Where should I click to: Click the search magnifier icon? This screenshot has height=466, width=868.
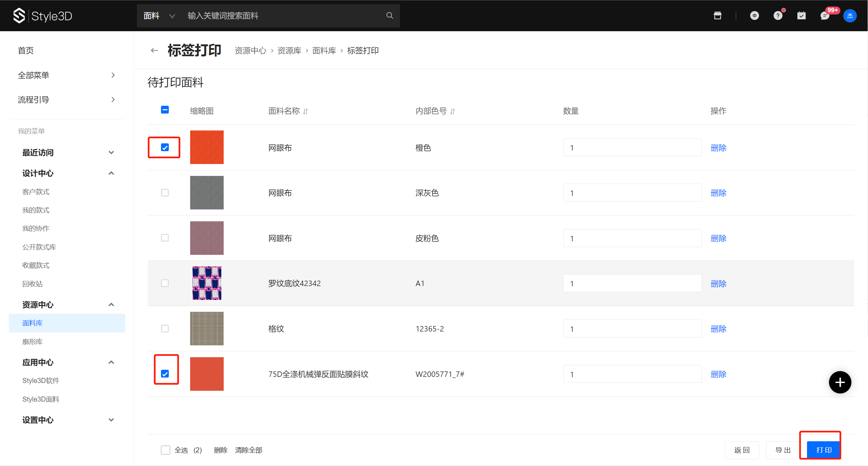[x=389, y=16]
